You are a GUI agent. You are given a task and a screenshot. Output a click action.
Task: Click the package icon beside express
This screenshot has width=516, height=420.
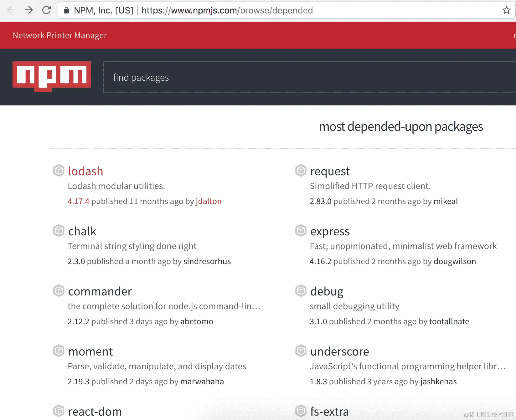301,231
